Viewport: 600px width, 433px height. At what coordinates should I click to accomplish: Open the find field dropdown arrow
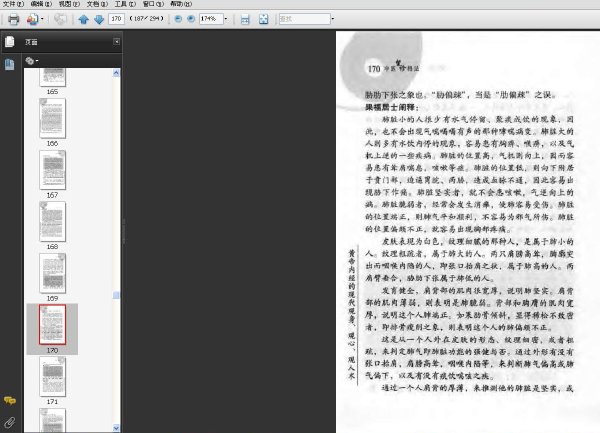(333, 18)
